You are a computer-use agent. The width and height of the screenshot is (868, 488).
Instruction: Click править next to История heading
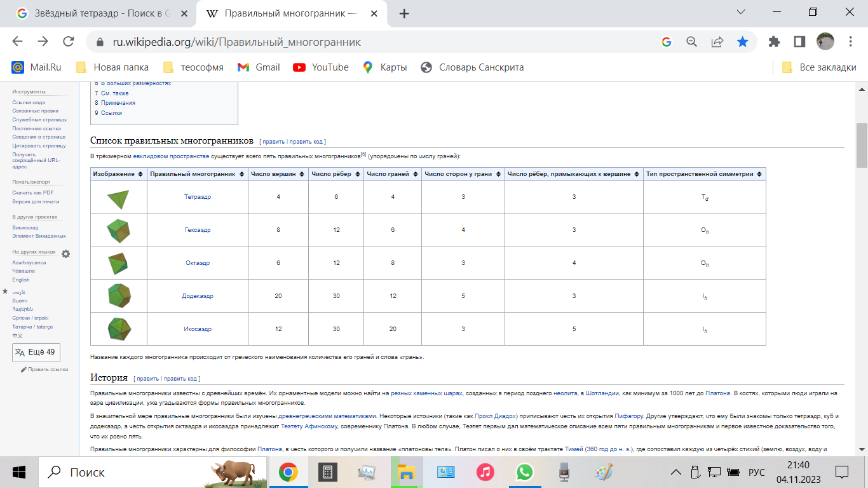pyautogui.click(x=147, y=379)
